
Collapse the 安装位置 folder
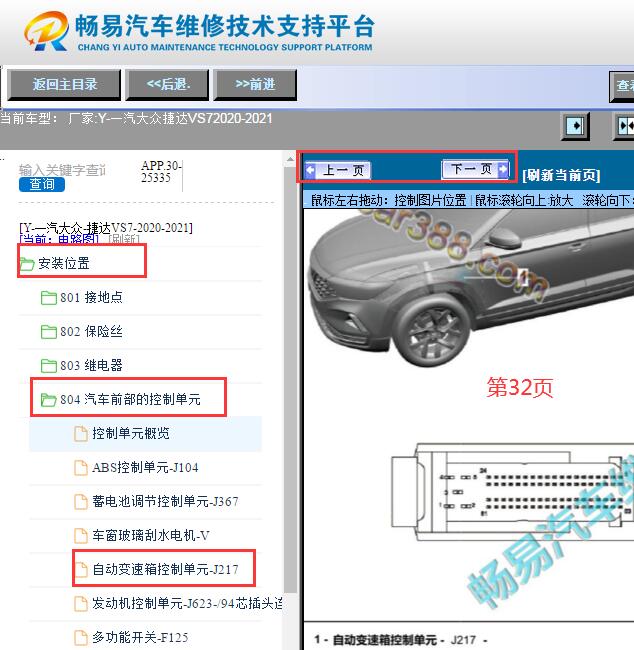[63, 263]
